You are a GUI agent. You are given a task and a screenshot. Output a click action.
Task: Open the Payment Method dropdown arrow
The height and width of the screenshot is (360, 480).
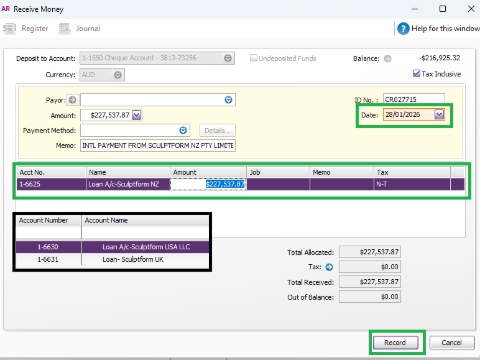(x=183, y=130)
